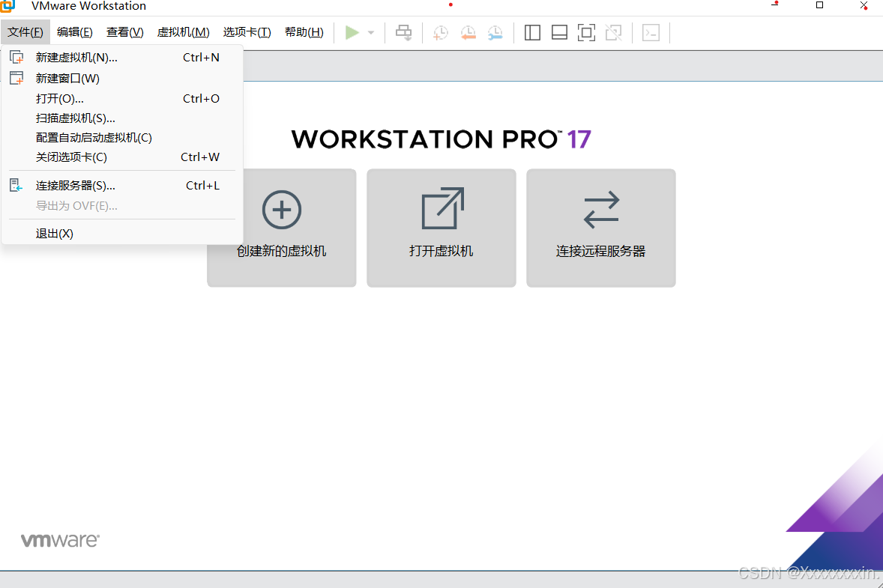
Task: Open the 文件(F) menu
Action: click(25, 32)
